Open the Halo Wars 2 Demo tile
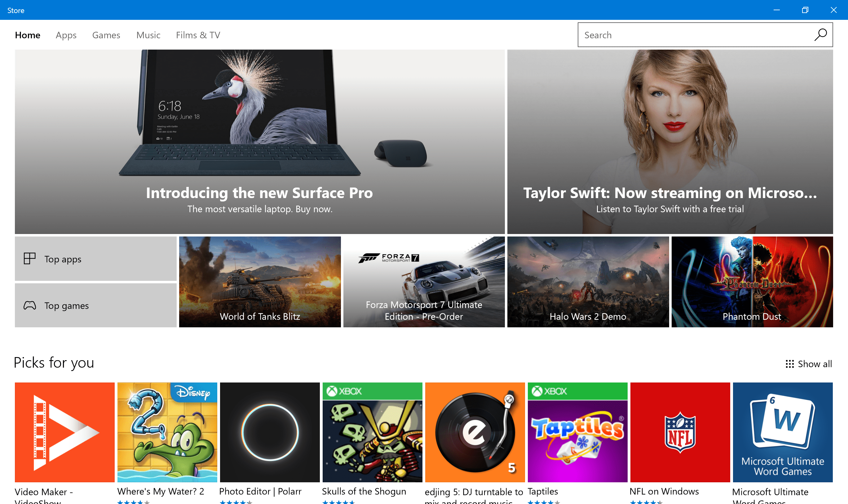 588,282
